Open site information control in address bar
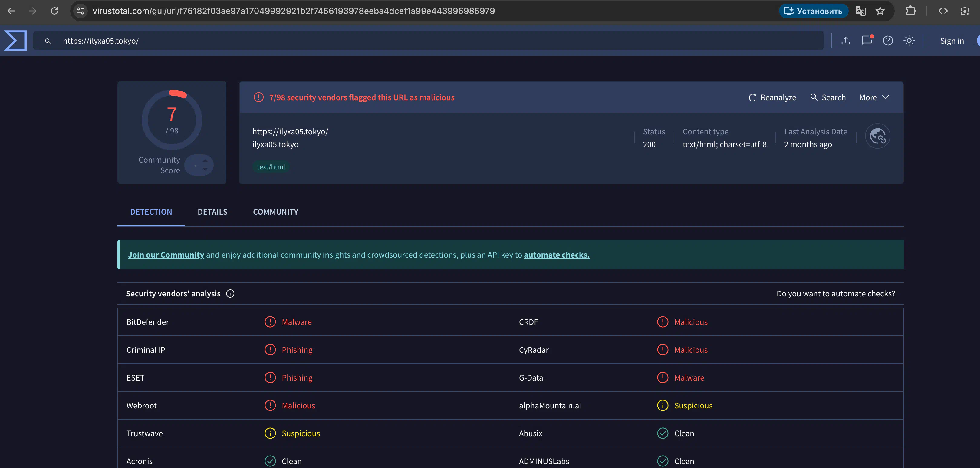Image resolution: width=980 pixels, height=468 pixels. 80,11
